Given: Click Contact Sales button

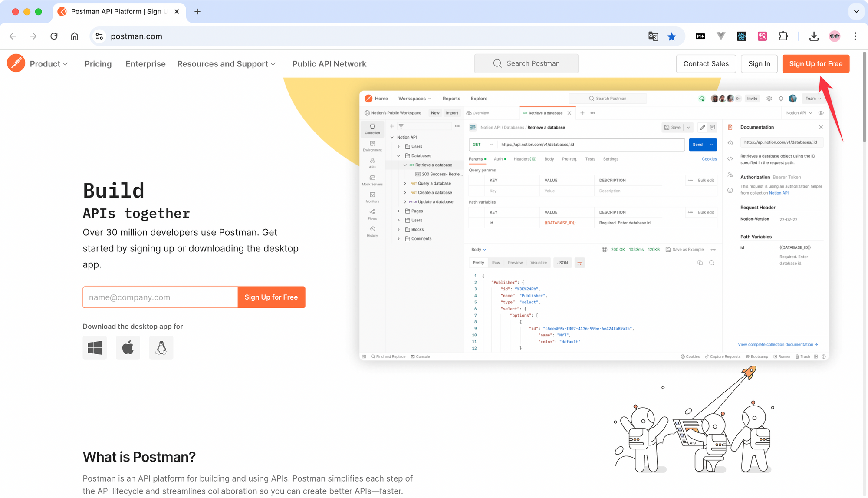Looking at the screenshot, I should click(x=706, y=64).
